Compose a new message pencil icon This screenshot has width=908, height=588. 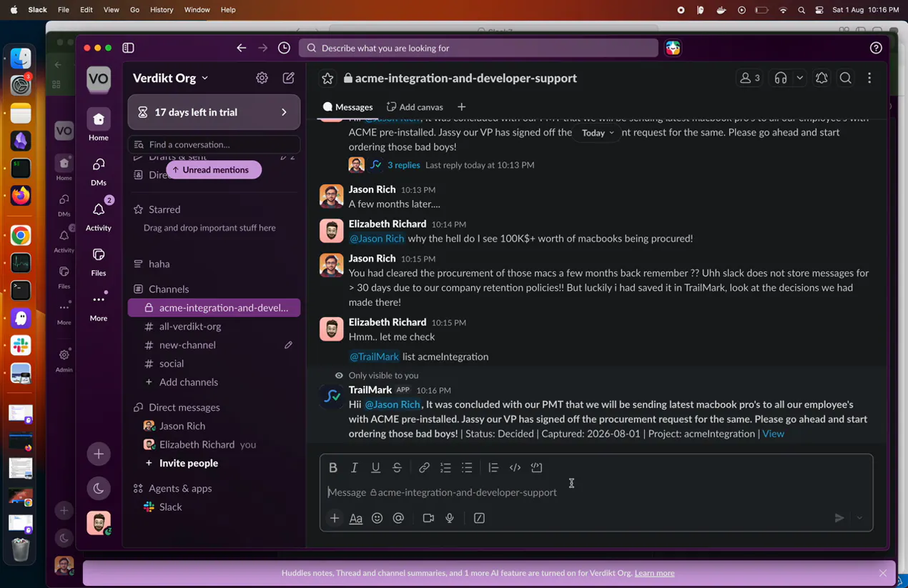click(289, 78)
